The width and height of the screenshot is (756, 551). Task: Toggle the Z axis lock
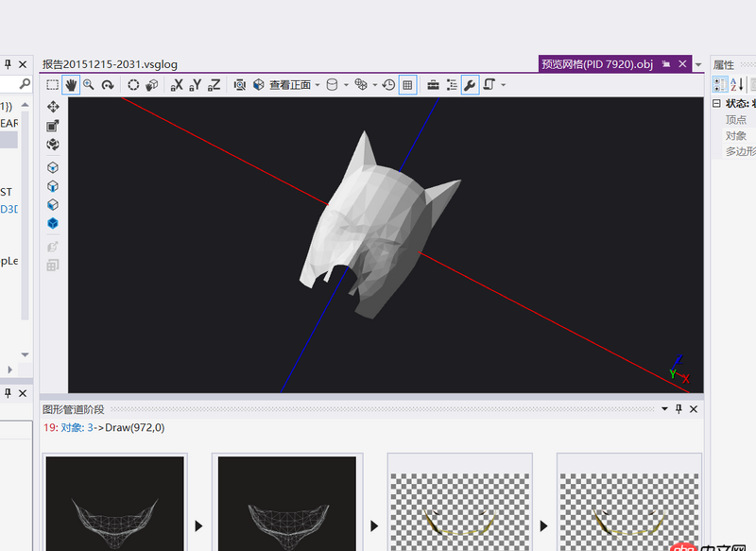pos(215,85)
